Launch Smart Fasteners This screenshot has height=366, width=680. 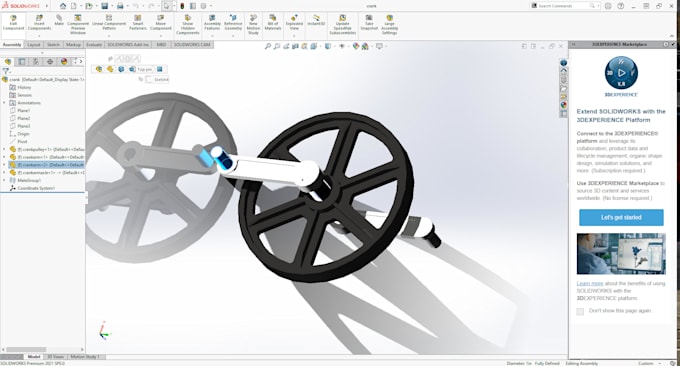[x=138, y=23]
